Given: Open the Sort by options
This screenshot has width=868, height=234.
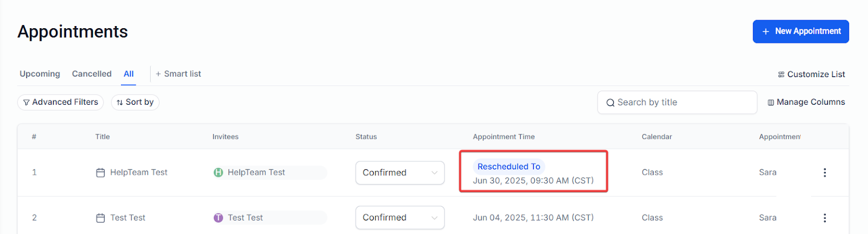Looking at the screenshot, I should click(135, 102).
